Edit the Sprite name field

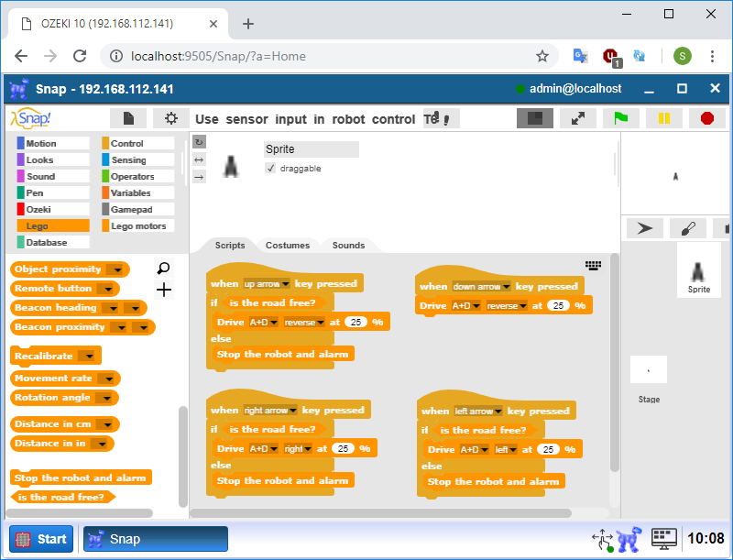312,149
